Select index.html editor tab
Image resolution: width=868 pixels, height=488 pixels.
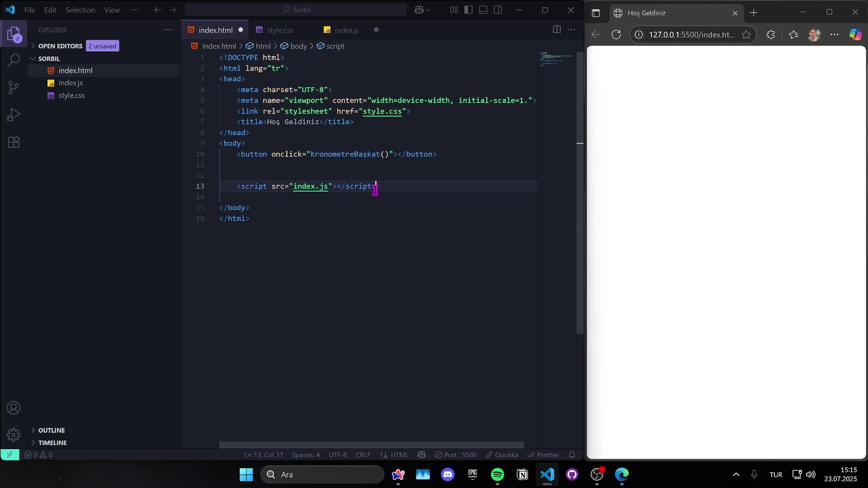[215, 30]
